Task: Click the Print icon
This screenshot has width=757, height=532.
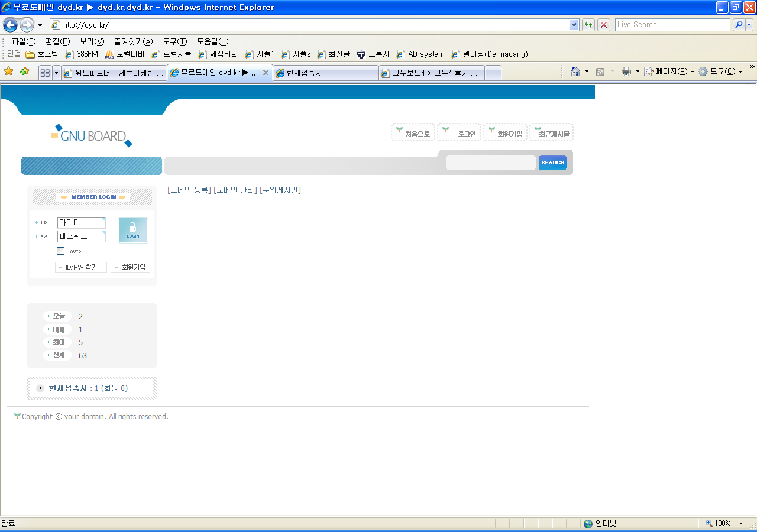Action: coord(626,72)
